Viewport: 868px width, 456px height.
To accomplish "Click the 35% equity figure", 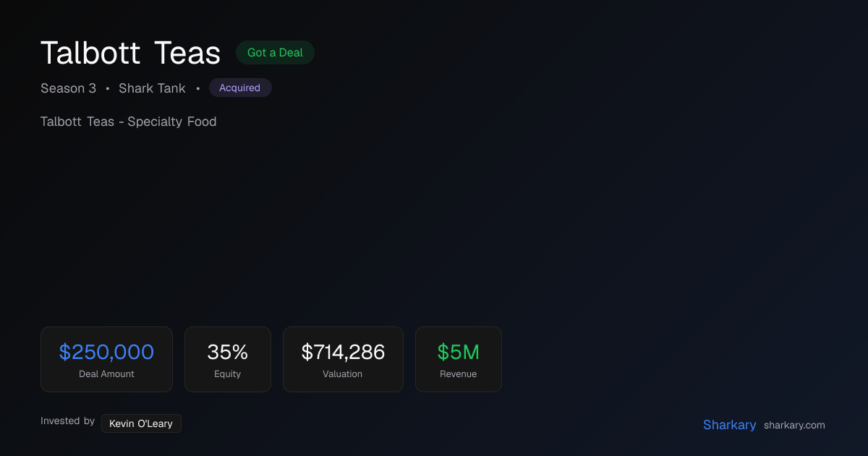I will (228, 352).
